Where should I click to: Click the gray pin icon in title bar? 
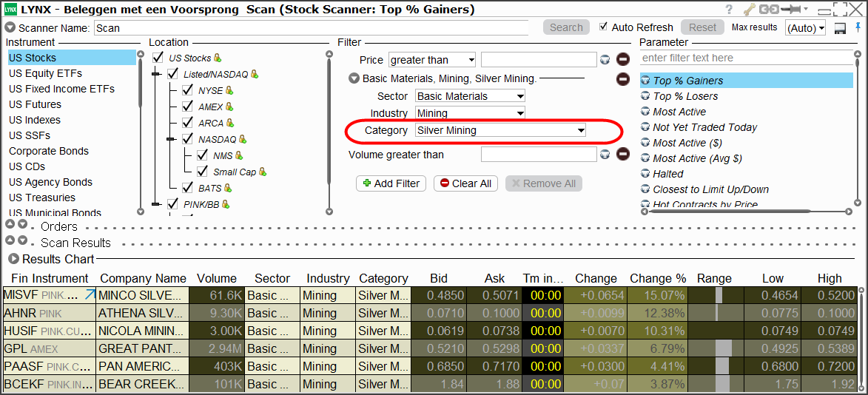click(x=792, y=10)
